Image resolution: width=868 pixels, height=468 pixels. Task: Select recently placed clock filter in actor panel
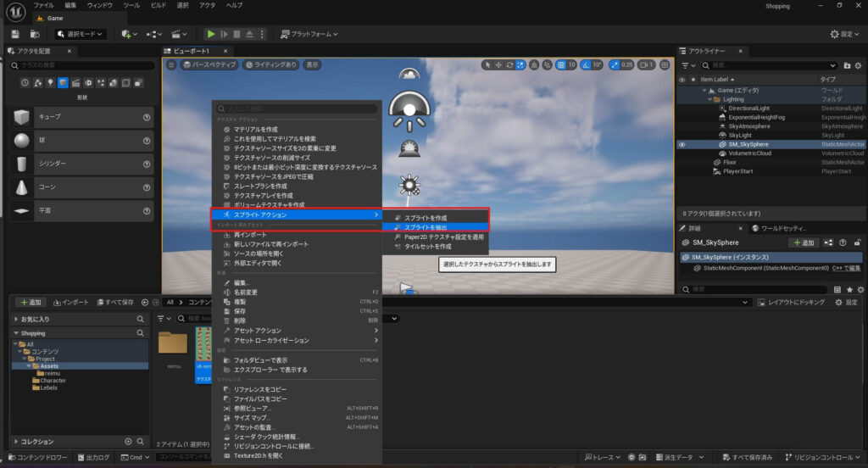pyautogui.click(x=25, y=82)
